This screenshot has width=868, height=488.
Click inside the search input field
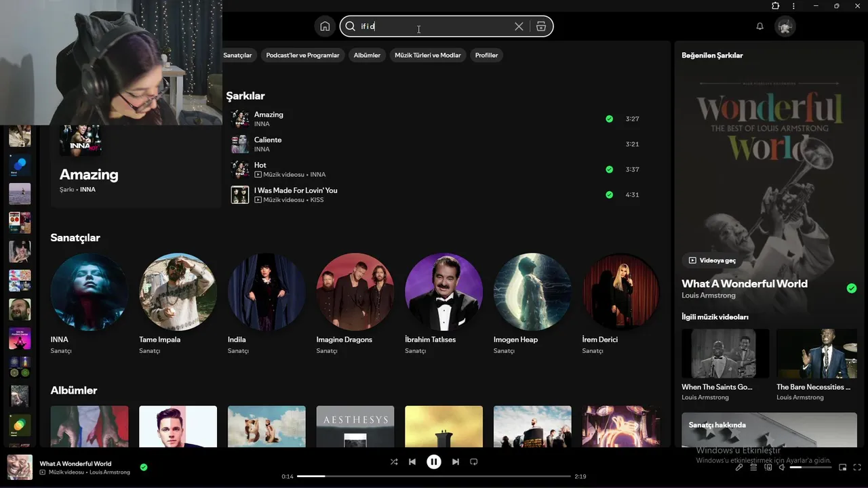point(434,26)
